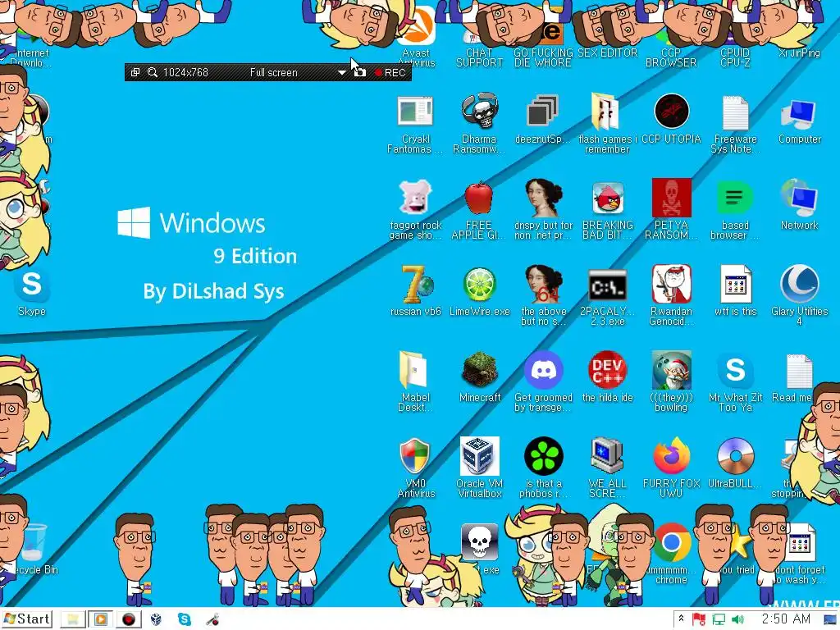
Task: Open the deeznutSp stacked windows icon
Action: coord(543,112)
